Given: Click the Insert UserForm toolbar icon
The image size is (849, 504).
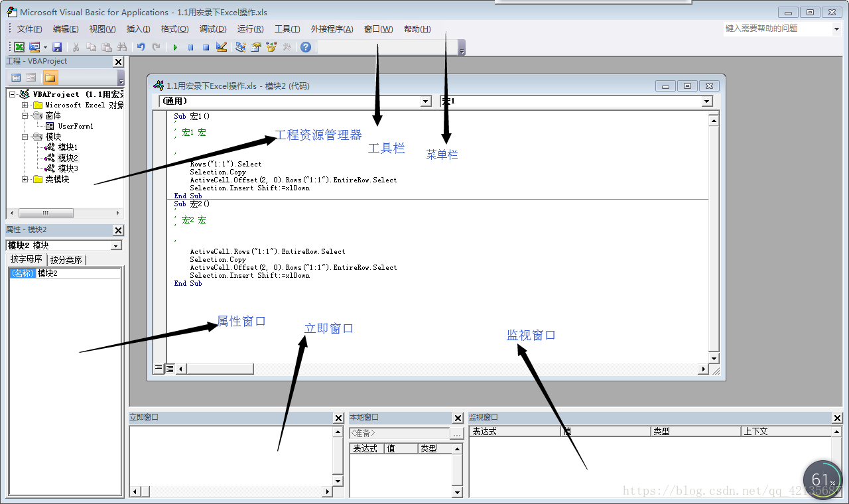Looking at the screenshot, I should 34,47.
